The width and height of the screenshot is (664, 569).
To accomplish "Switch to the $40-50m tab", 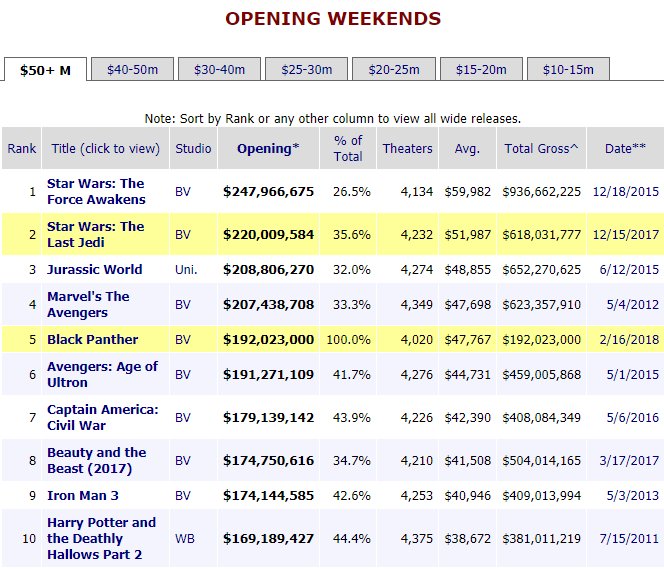I will click(x=132, y=69).
